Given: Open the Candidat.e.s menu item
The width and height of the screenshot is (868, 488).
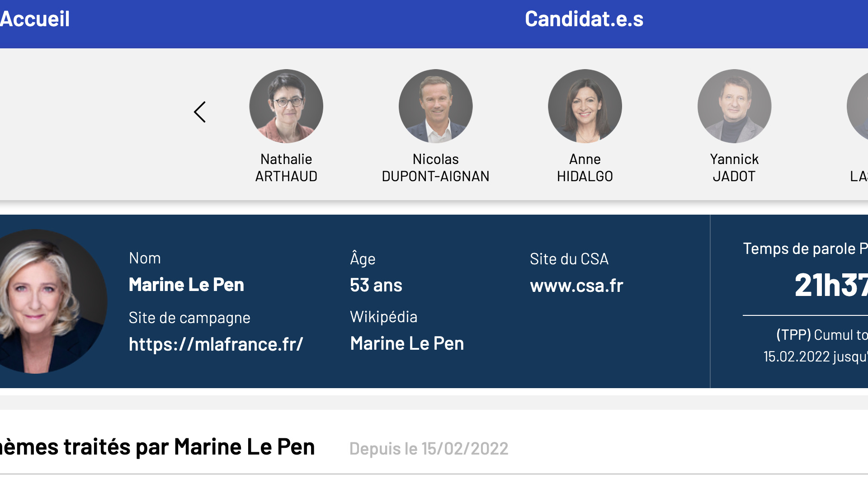Looking at the screenshot, I should click(x=584, y=19).
